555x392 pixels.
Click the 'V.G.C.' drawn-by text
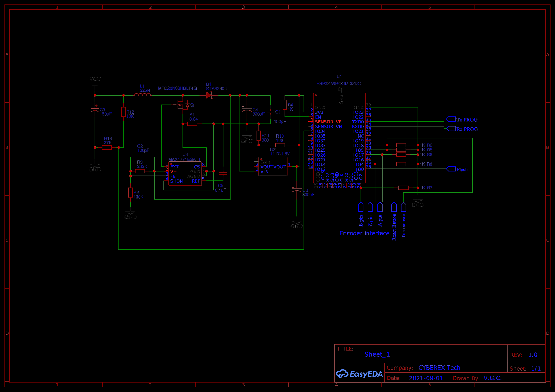click(x=493, y=378)
